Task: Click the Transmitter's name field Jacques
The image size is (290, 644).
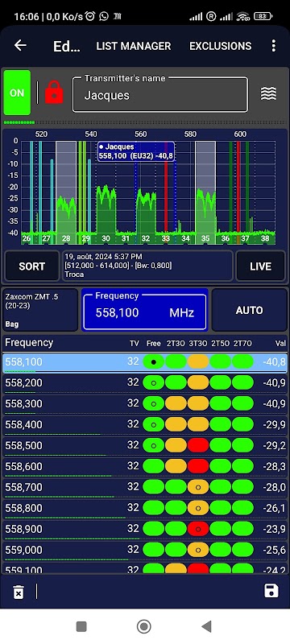Action: (160, 94)
